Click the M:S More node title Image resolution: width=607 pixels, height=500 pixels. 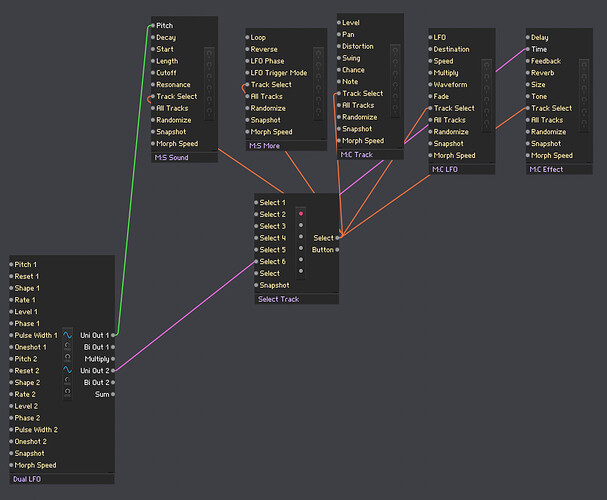[264, 146]
